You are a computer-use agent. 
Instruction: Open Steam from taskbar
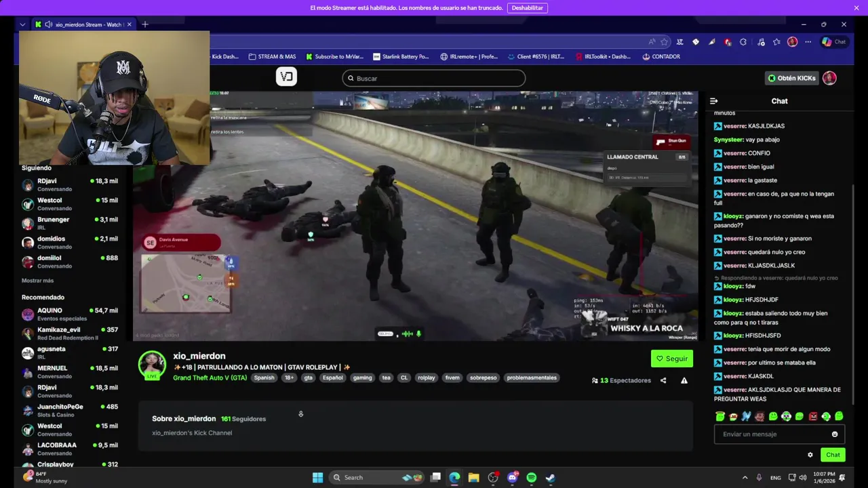tap(550, 478)
